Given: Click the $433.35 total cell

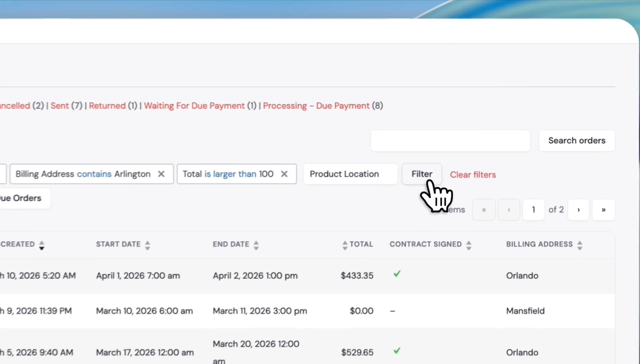Looking at the screenshot, I should 357,276.
